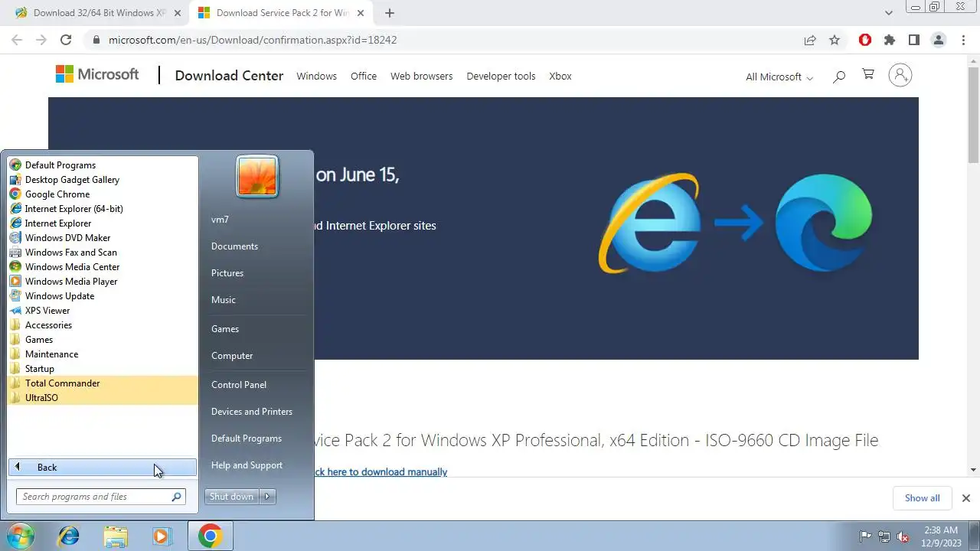Focus the Search programs and files box
The height and width of the screenshot is (551, 980).
pyautogui.click(x=100, y=497)
